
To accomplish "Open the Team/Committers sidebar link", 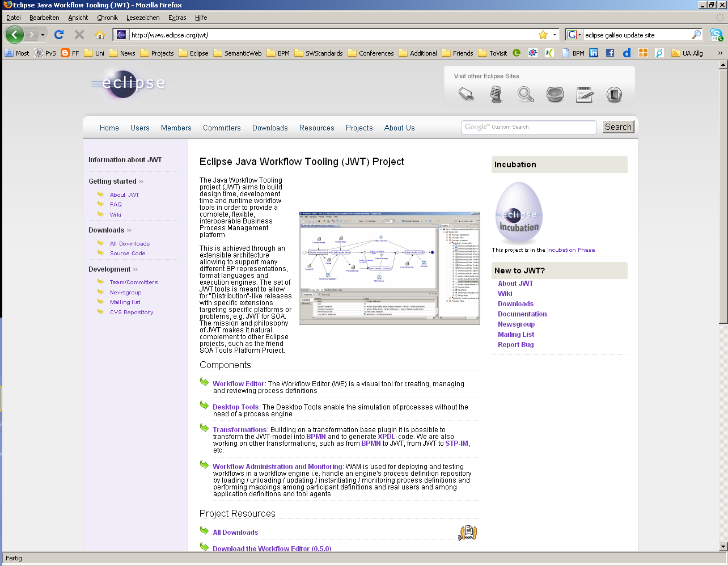I will pos(134,282).
